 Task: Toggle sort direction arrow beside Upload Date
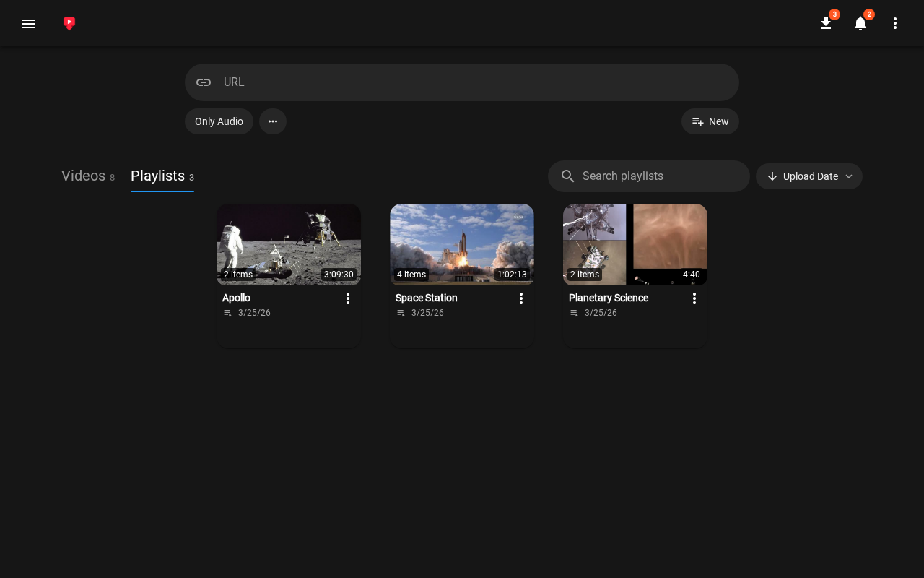pyautogui.click(x=772, y=176)
